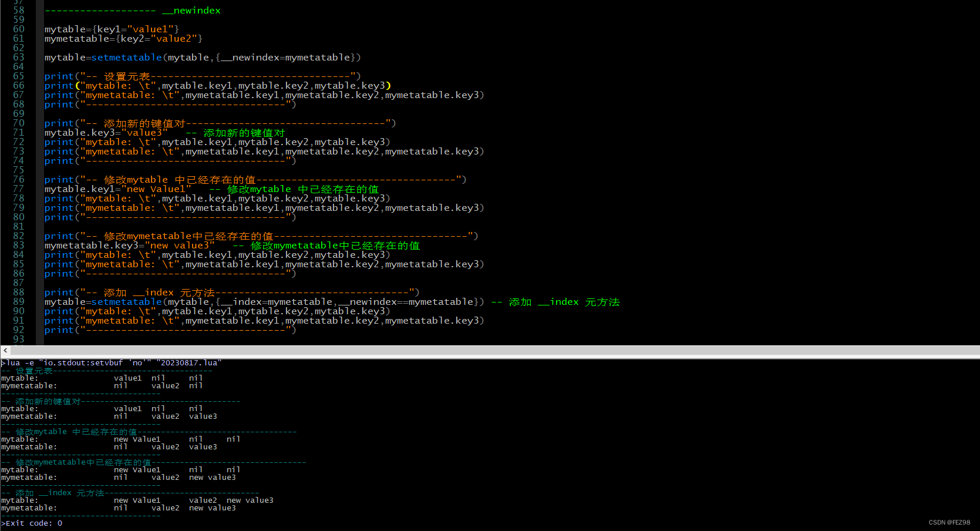Click the lua command line in output pane
This screenshot has height=531, width=980.
coord(112,363)
